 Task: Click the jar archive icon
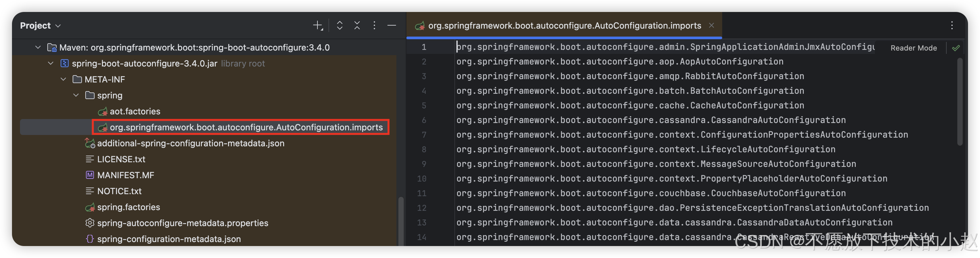[x=65, y=64]
